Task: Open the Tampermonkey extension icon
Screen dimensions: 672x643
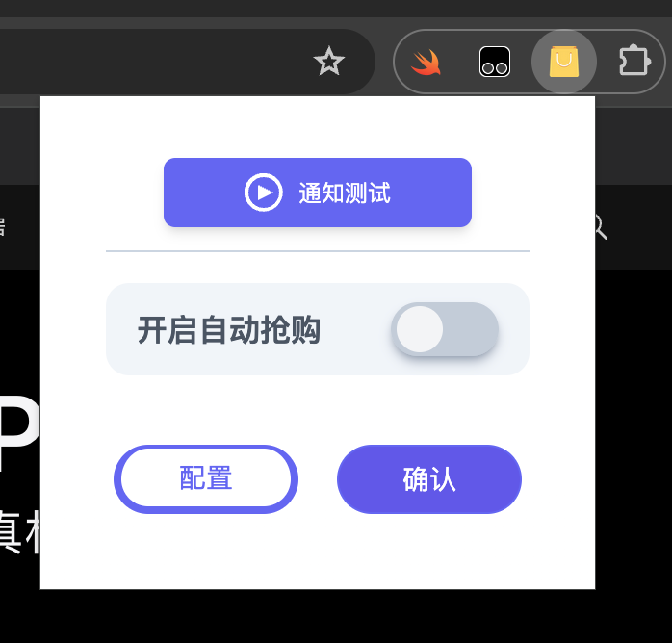Action: point(495,62)
